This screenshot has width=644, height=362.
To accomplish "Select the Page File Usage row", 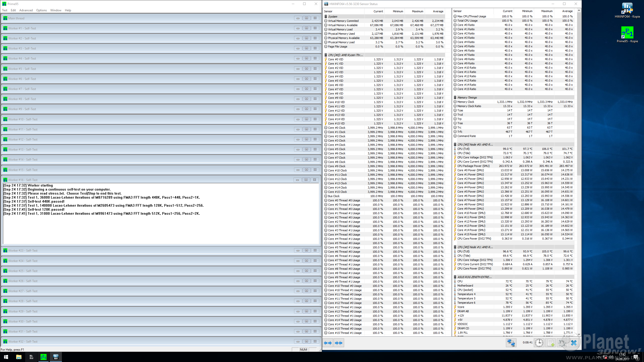I will (384, 47).
